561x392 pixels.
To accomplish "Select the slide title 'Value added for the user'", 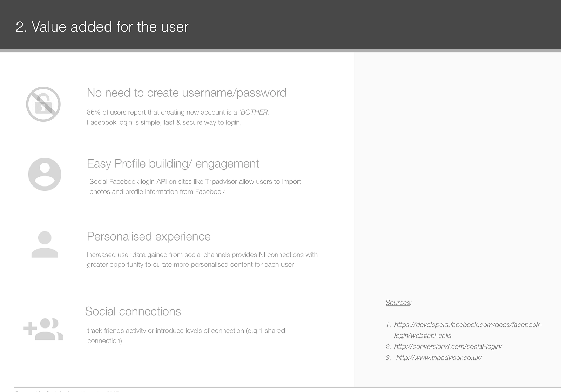I will (x=102, y=27).
